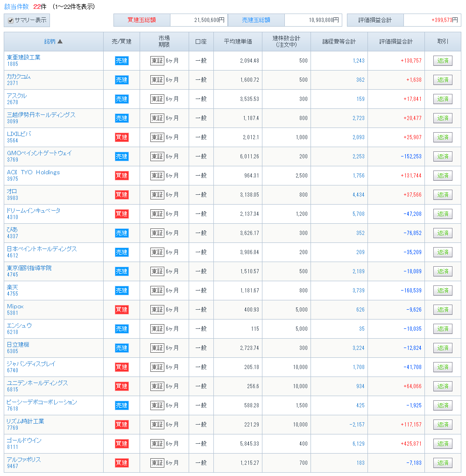Screen dimensions: 466x476
Task: Click 返済 button for カカクコム
Action: [x=443, y=80]
